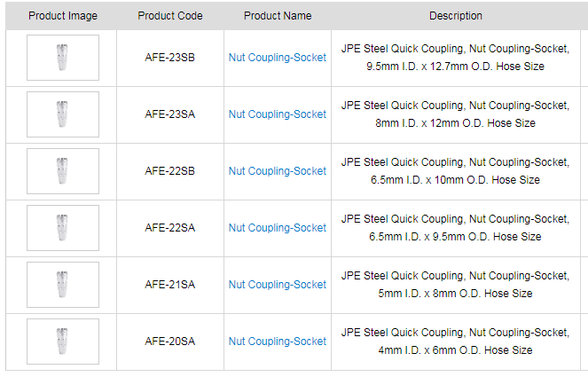Follow Nut Coupling-Socket link in AFE-23SA row
Viewport: 588px width, 377px height.
tap(278, 114)
